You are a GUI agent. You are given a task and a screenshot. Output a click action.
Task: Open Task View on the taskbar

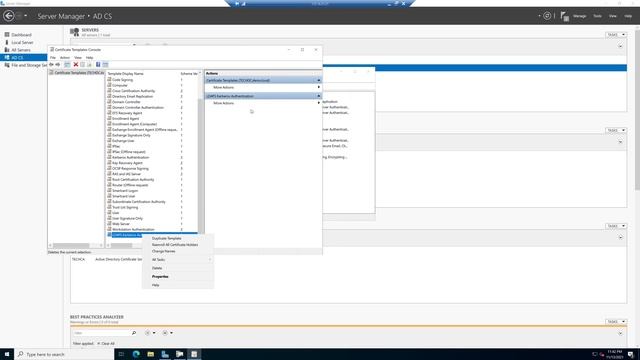click(x=121, y=354)
